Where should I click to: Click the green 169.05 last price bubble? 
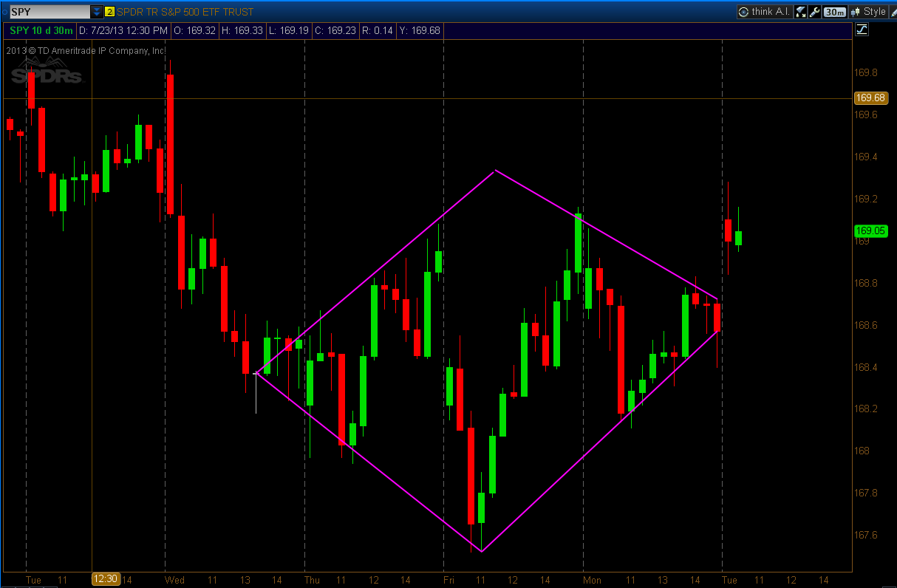[870, 230]
